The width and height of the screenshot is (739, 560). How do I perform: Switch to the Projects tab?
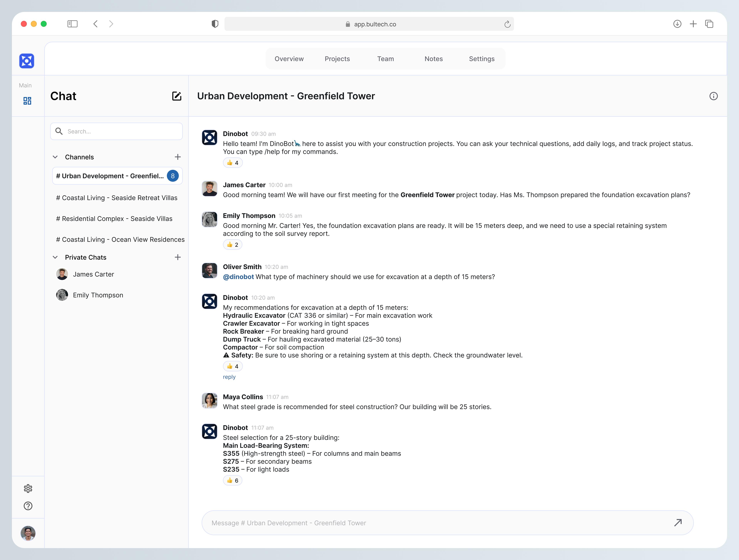[337, 58]
